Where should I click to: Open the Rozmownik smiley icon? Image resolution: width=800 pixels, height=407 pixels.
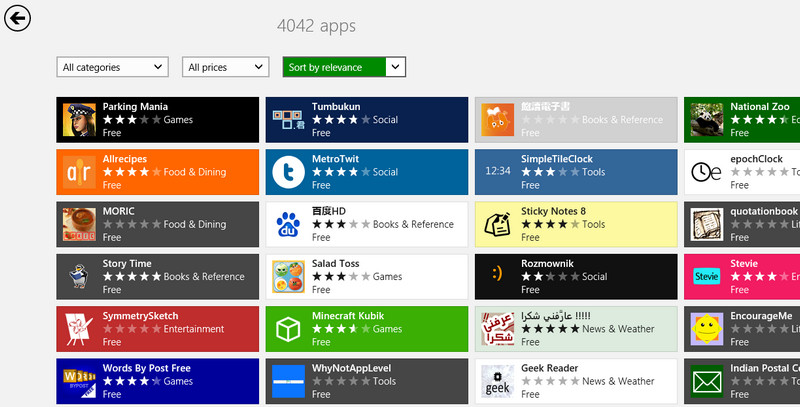(497, 277)
